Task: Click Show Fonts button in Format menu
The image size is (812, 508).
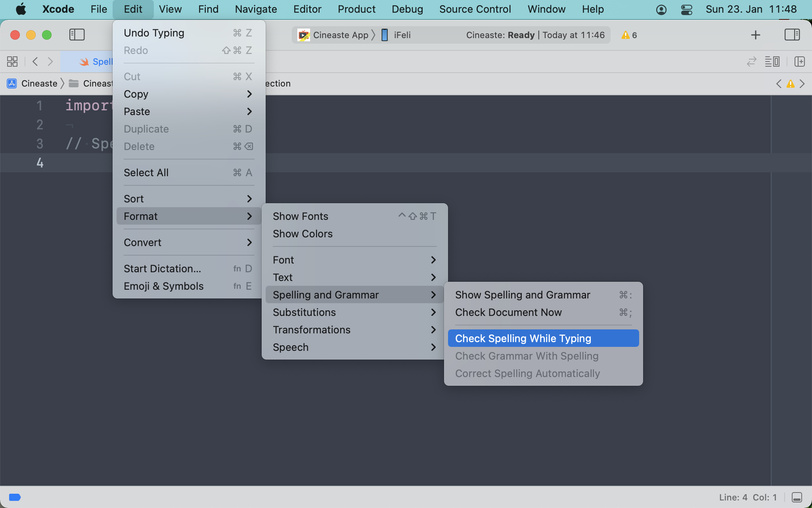Action: coord(301,216)
